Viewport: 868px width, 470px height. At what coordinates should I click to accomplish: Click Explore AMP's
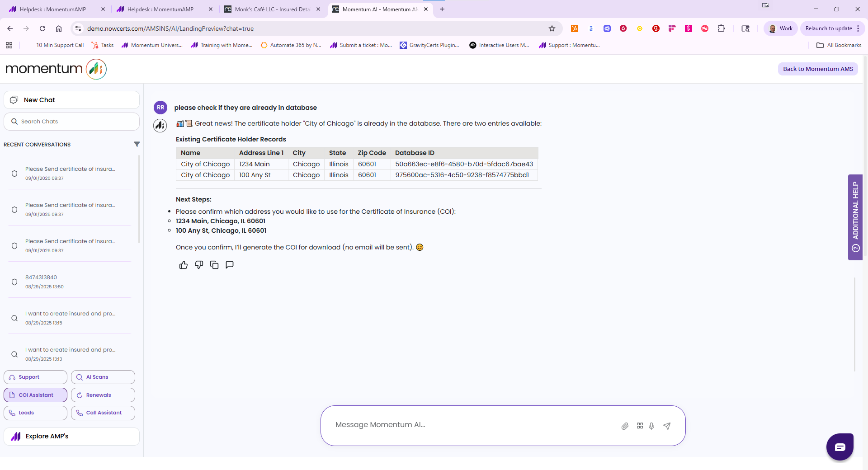coord(71,436)
